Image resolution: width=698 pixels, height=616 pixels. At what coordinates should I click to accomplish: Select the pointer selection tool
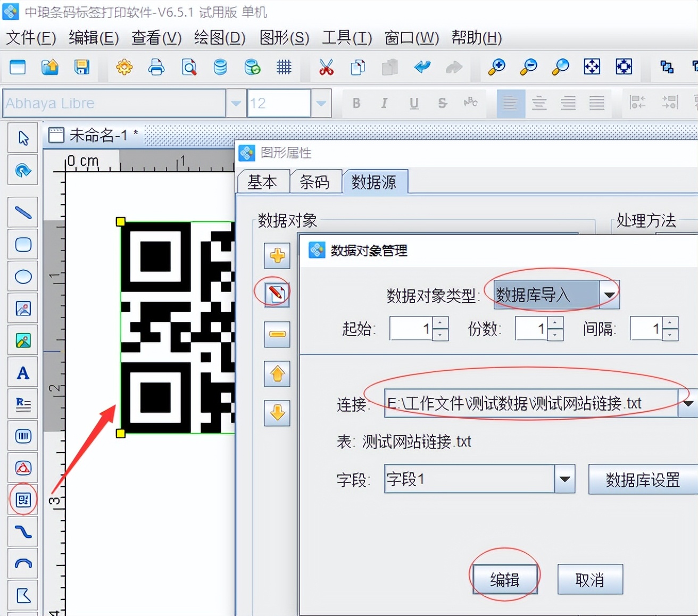tap(23, 138)
